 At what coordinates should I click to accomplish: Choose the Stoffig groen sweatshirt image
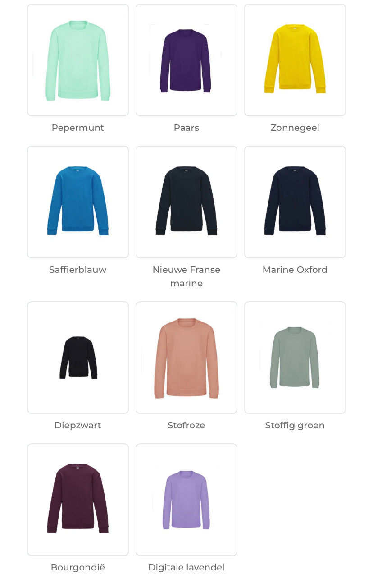pyautogui.click(x=295, y=358)
